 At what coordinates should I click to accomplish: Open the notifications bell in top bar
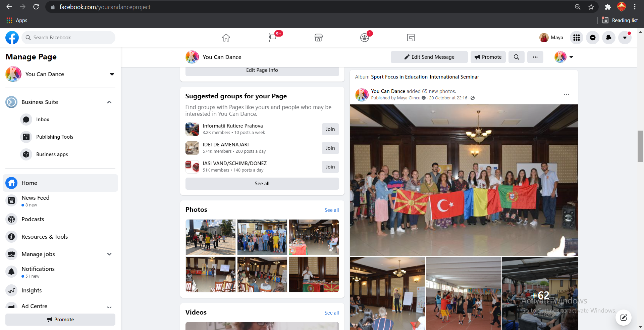(x=609, y=38)
